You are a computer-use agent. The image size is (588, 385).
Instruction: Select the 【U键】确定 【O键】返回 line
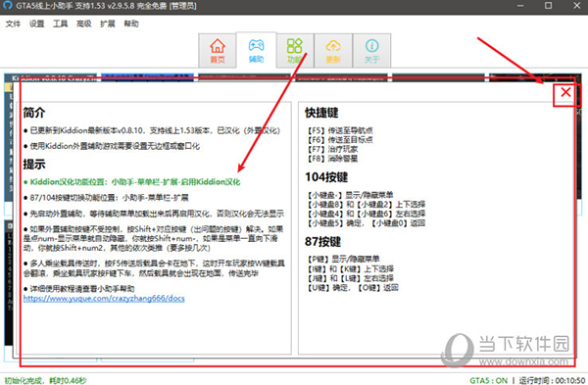(352, 288)
